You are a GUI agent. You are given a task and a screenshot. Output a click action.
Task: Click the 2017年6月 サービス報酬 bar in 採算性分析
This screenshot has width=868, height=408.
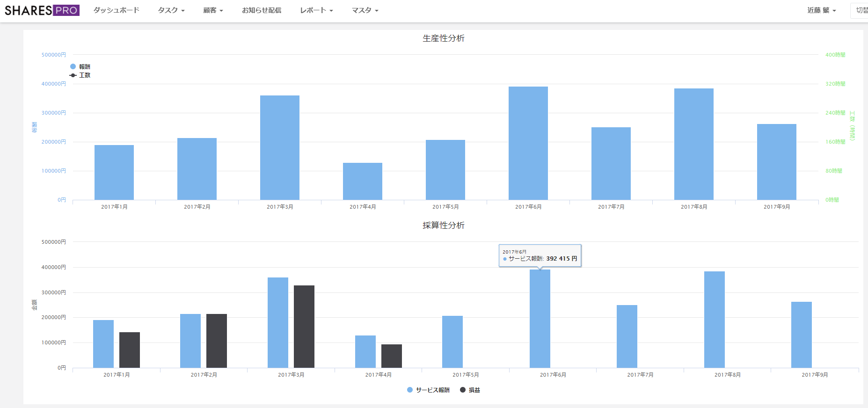[540, 318]
